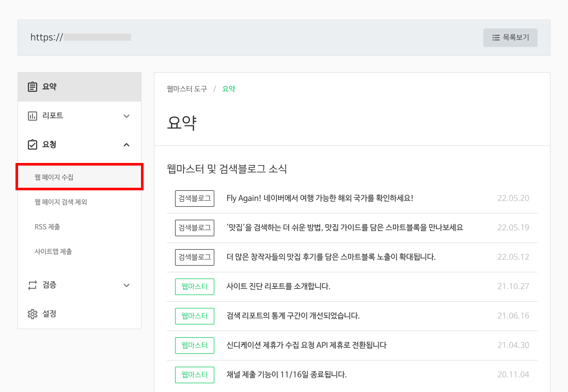Viewport: 568px width, 392px height.
Task: Click the site URL at top
Action: pyautogui.click(x=81, y=37)
